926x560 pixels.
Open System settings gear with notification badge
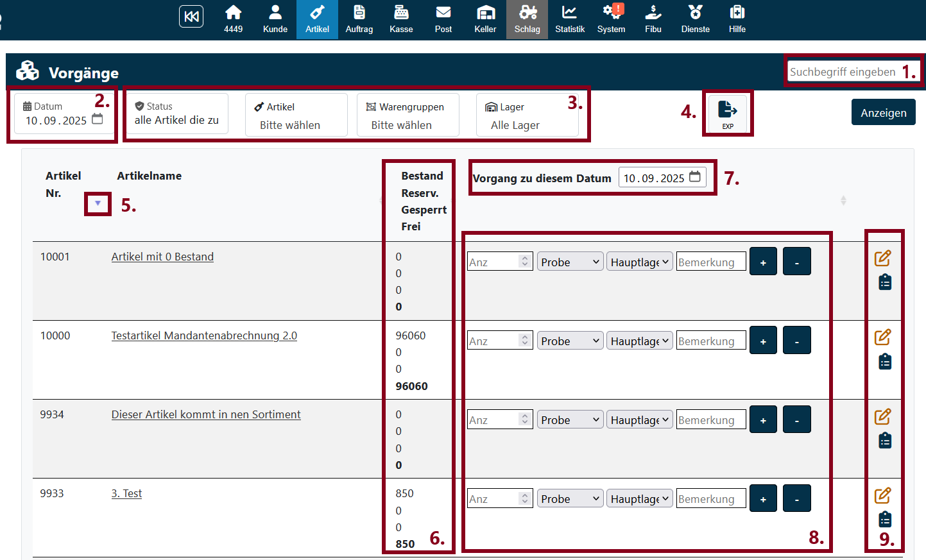pyautogui.click(x=611, y=19)
